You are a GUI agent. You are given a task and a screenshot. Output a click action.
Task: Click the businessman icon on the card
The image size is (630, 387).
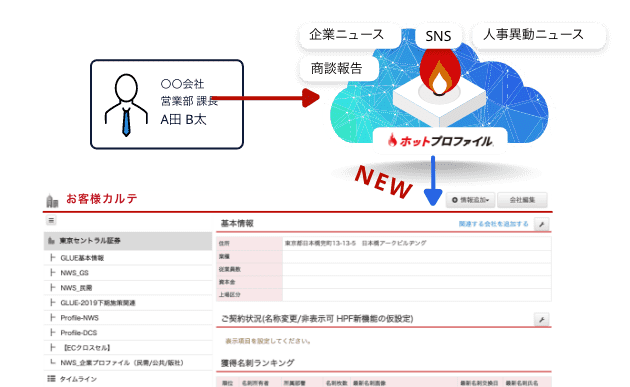(126, 105)
